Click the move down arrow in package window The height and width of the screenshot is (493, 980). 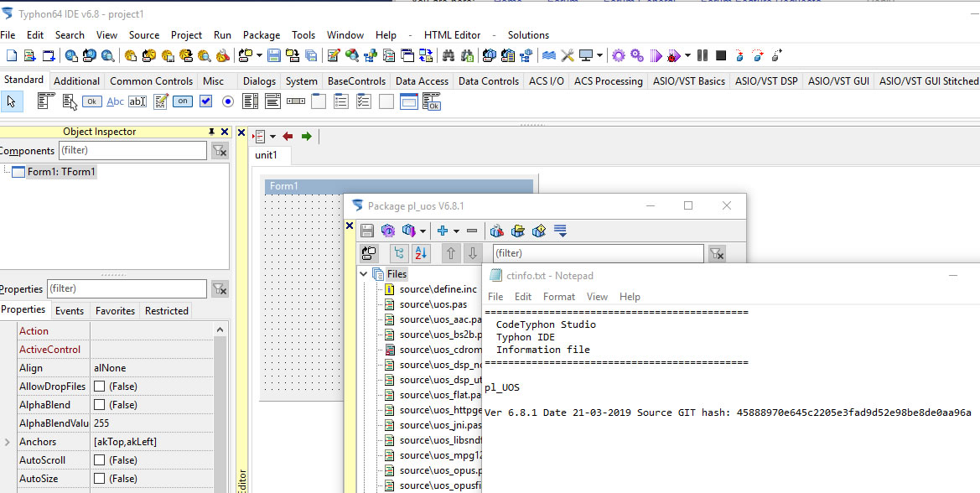(473, 253)
